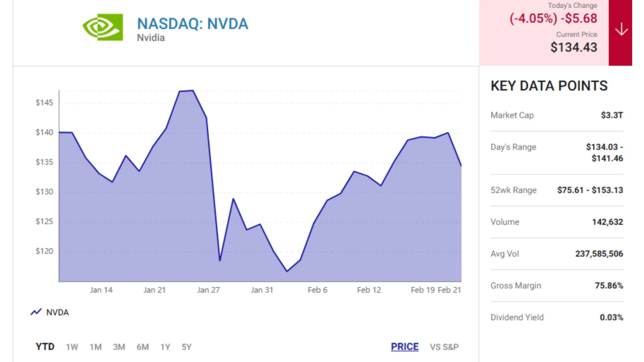Click the Feb 21 x-axis label

[449, 290]
